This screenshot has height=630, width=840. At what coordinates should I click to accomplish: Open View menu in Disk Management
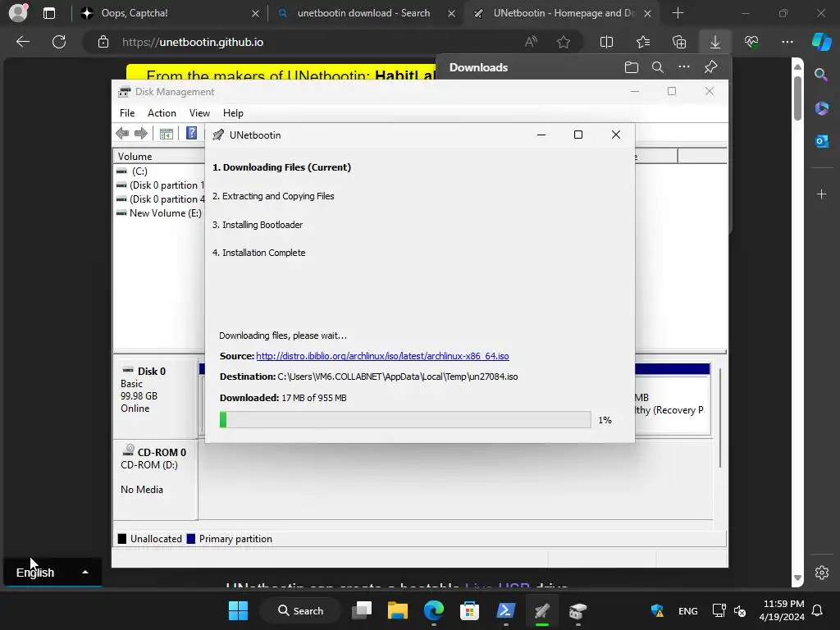(199, 113)
